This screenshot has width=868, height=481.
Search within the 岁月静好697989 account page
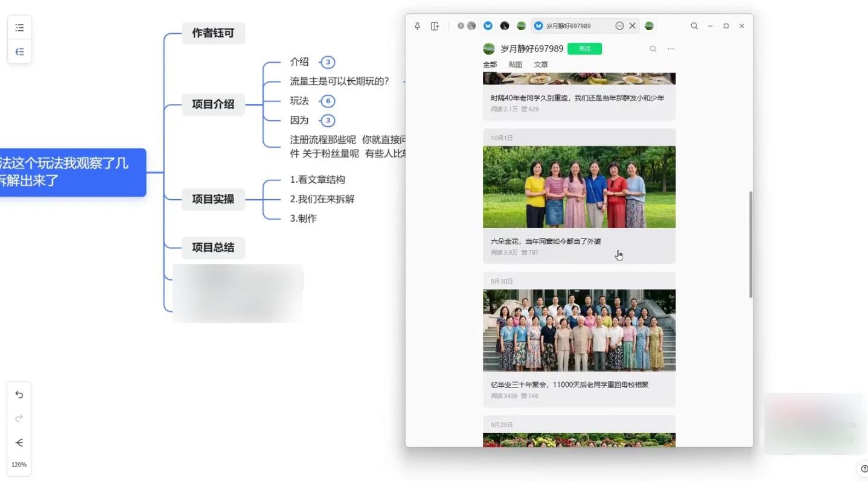[x=653, y=49]
